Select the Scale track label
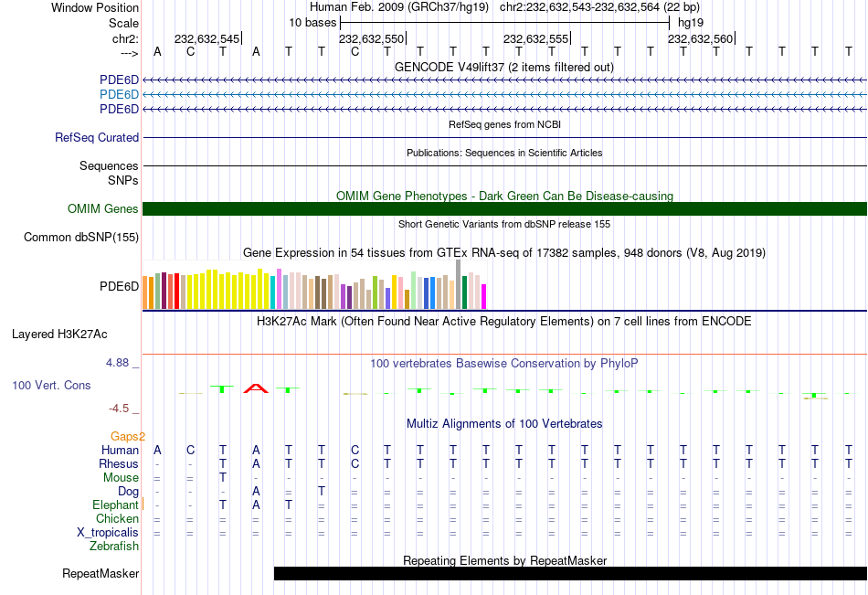This screenshot has height=595, width=868. 123,23
